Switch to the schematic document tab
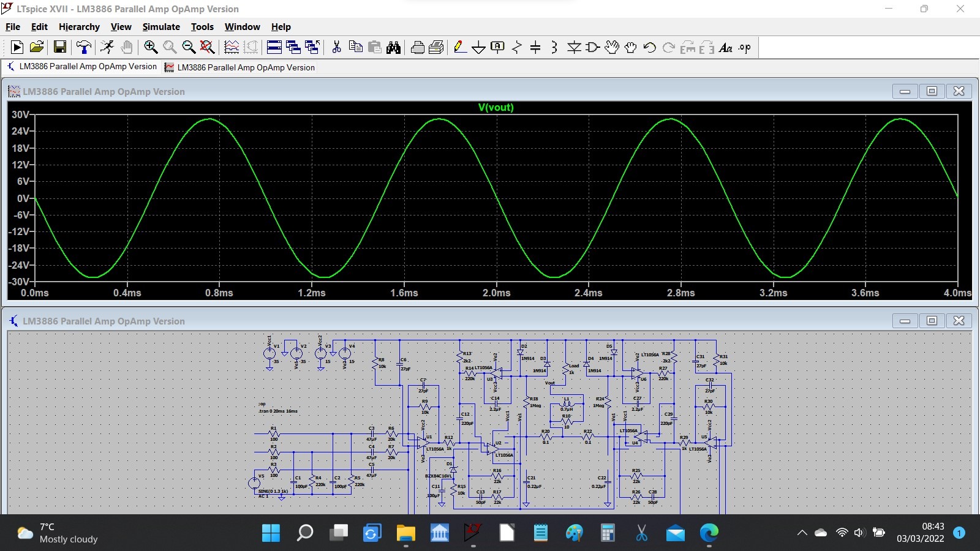Image resolution: width=980 pixels, height=551 pixels. point(82,67)
